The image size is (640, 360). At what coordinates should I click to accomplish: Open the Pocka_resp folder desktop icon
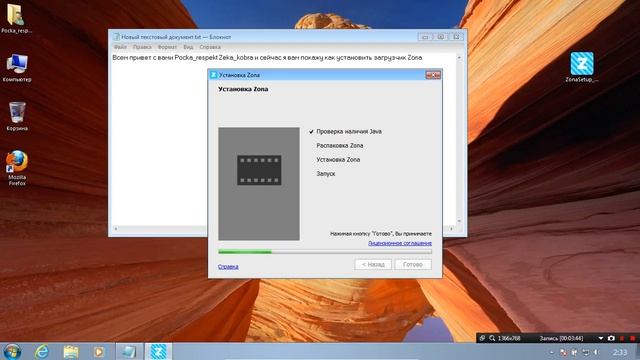tap(16, 18)
